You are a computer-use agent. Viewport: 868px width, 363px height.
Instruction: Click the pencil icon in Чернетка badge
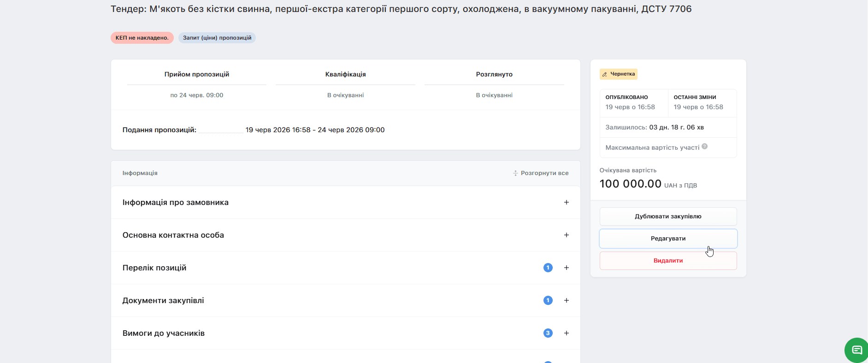click(605, 74)
